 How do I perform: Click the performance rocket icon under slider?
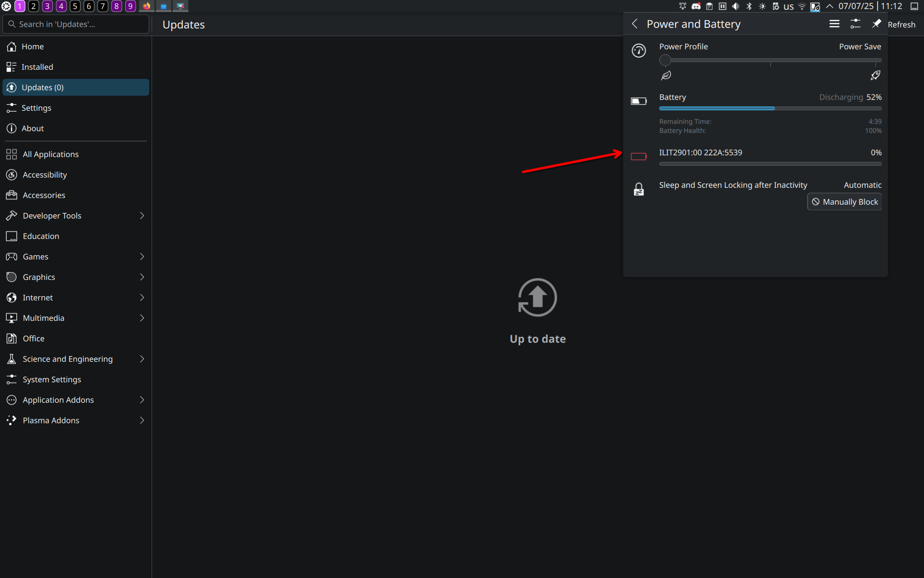click(875, 75)
